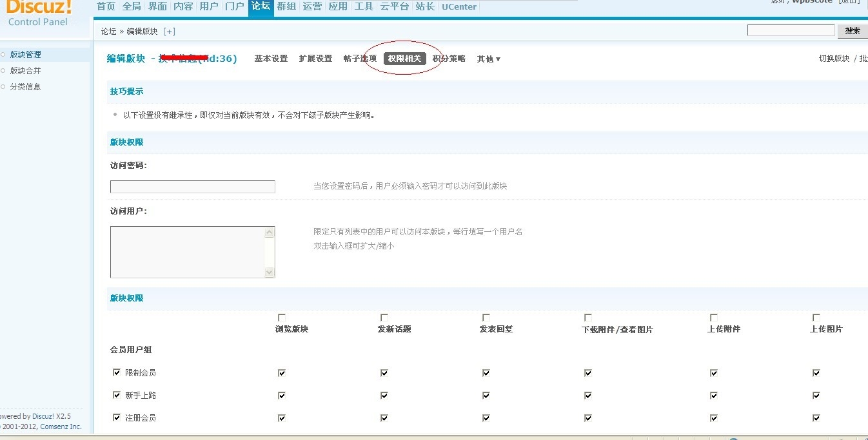The width and height of the screenshot is (868, 440).
Task: Uncheck 注册会员's 上传图片 permission checkbox
Action: [x=816, y=417]
